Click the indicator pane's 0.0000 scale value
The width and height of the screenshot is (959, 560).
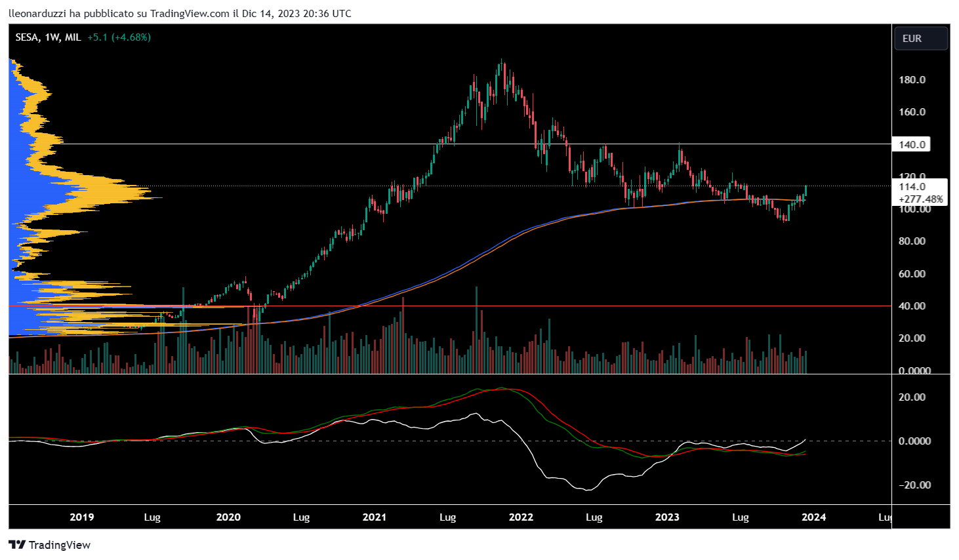click(x=914, y=441)
